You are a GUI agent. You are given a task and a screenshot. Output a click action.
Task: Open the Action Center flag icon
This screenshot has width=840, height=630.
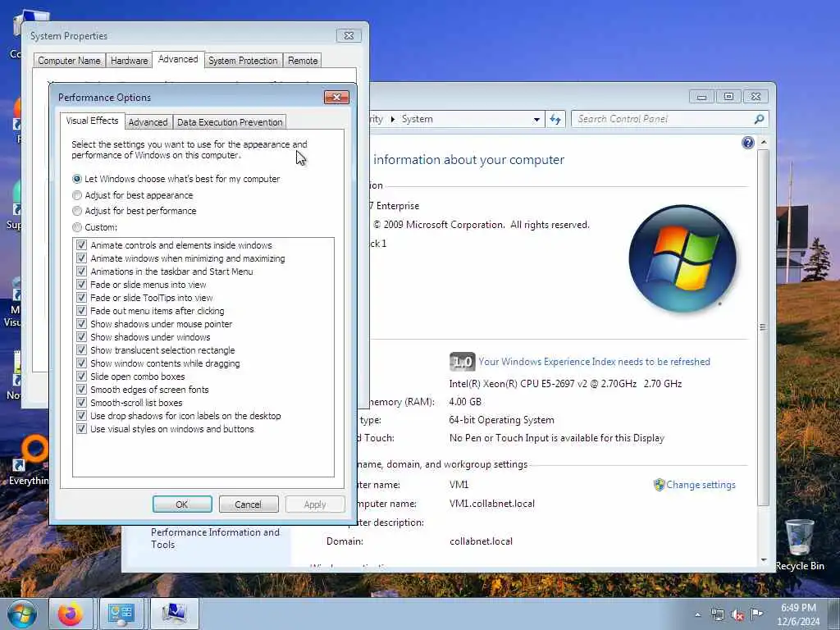click(756, 614)
